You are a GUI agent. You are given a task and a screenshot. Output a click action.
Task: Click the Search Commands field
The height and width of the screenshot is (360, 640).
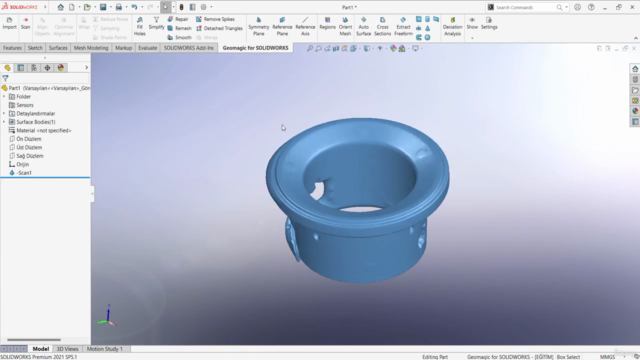[525, 7]
